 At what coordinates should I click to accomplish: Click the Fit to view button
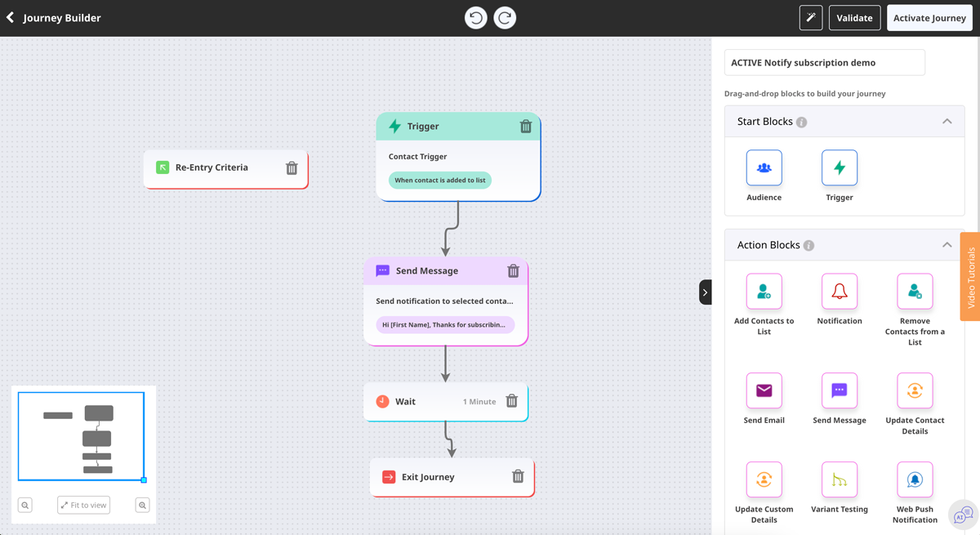(x=84, y=506)
